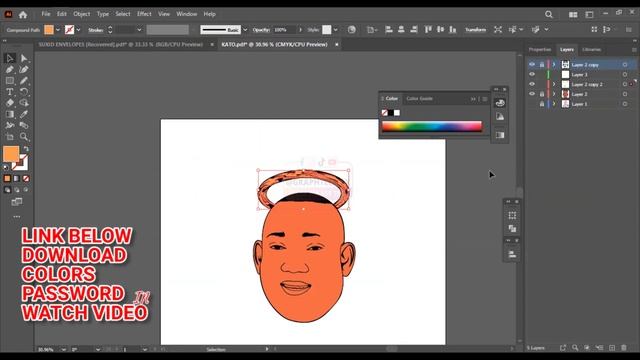Select the Curvature tool
This screenshot has width=640, height=360.
(x=24, y=70)
